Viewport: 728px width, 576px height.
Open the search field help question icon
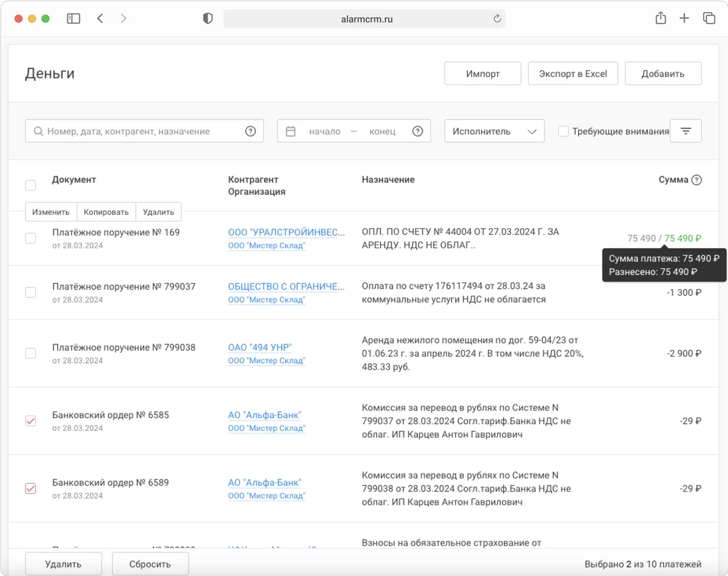pyautogui.click(x=251, y=131)
